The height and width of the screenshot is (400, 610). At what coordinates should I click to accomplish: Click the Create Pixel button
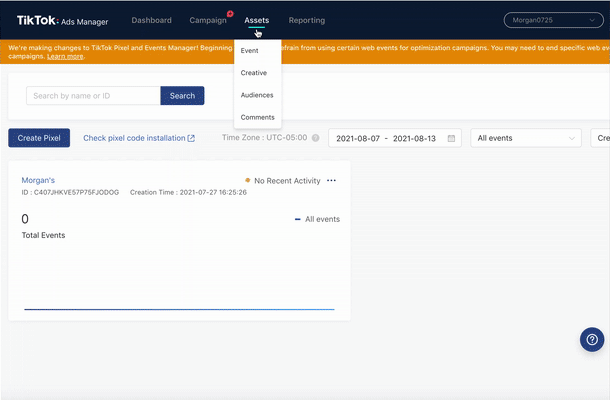coord(39,138)
